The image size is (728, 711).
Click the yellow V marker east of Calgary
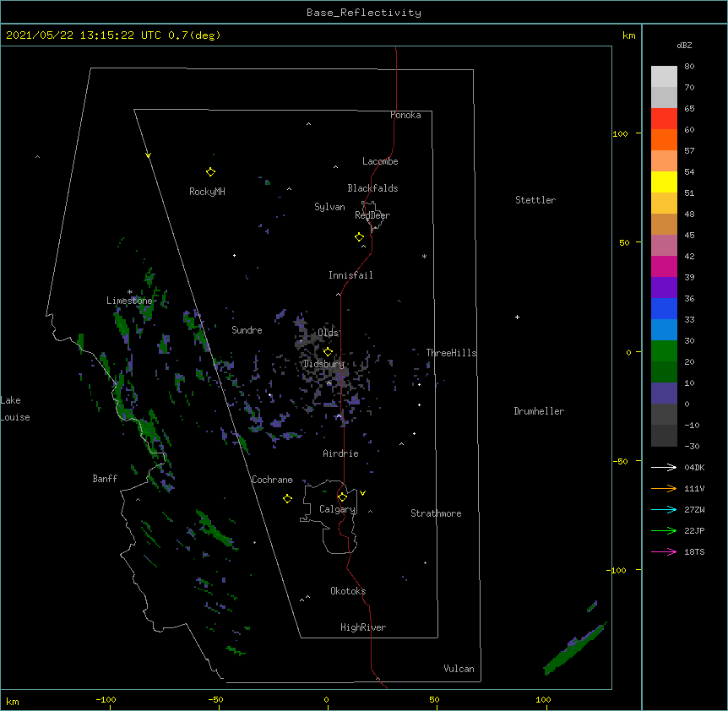(x=362, y=493)
